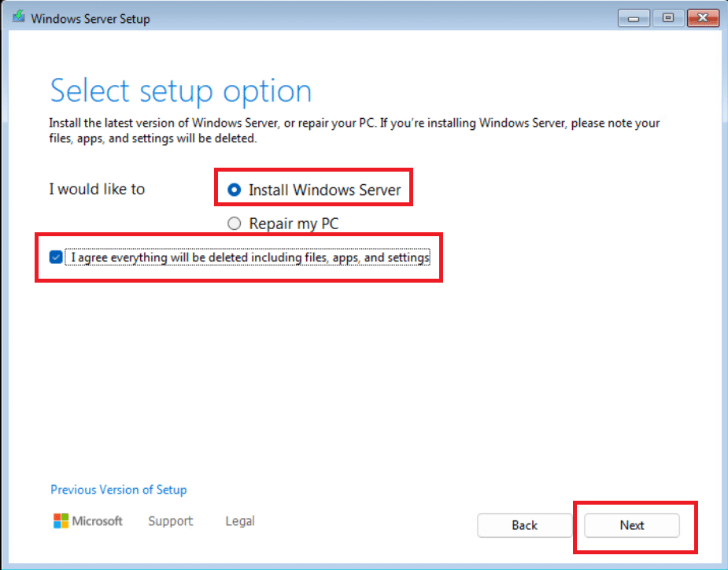Image resolution: width=728 pixels, height=570 pixels.
Task: Open the Support link
Action: click(170, 521)
